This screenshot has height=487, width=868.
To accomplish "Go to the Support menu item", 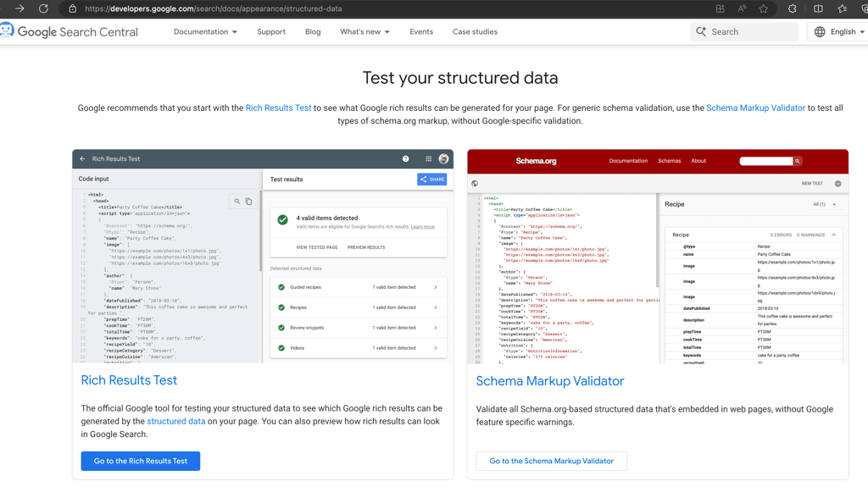I will pyautogui.click(x=271, y=32).
